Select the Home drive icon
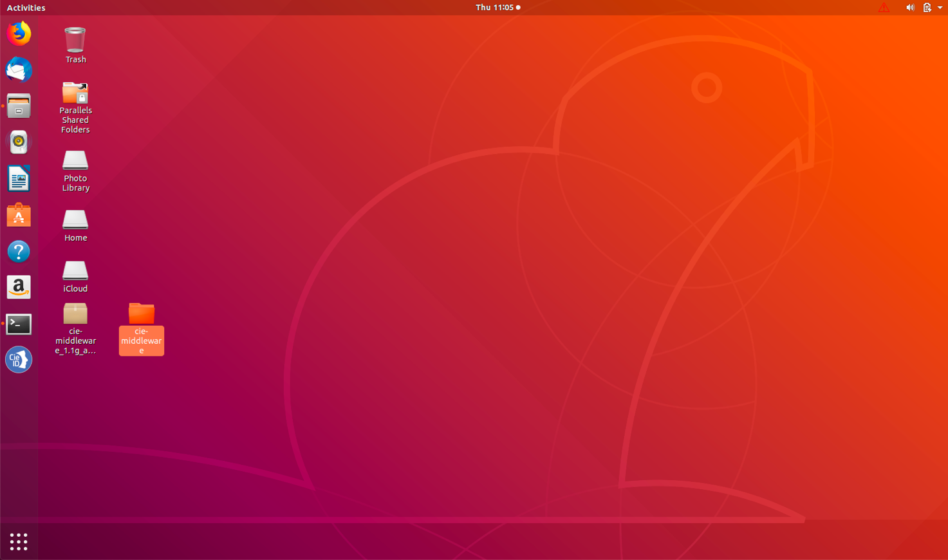The width and height of the screenshot is (948, 560). coord(75,219)
